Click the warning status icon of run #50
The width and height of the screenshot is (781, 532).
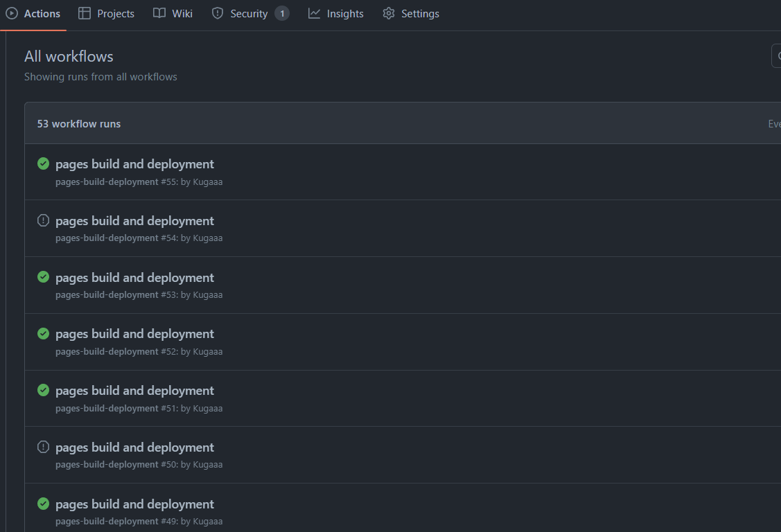click(x=44, y=447)
